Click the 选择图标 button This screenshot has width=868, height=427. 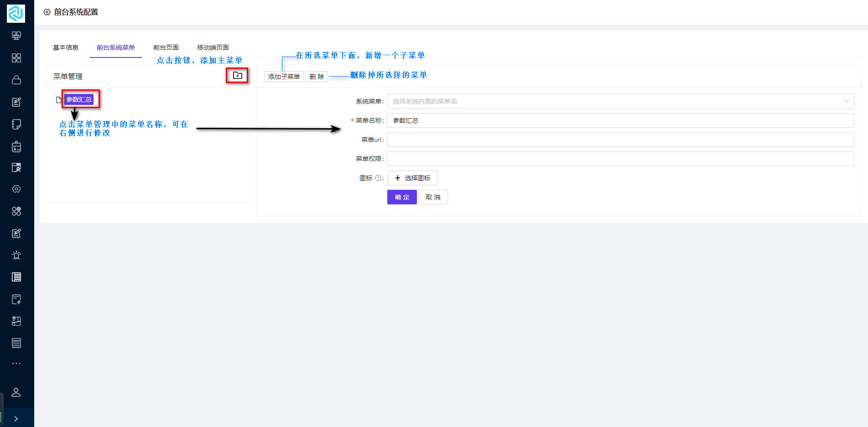click(412, 178)
